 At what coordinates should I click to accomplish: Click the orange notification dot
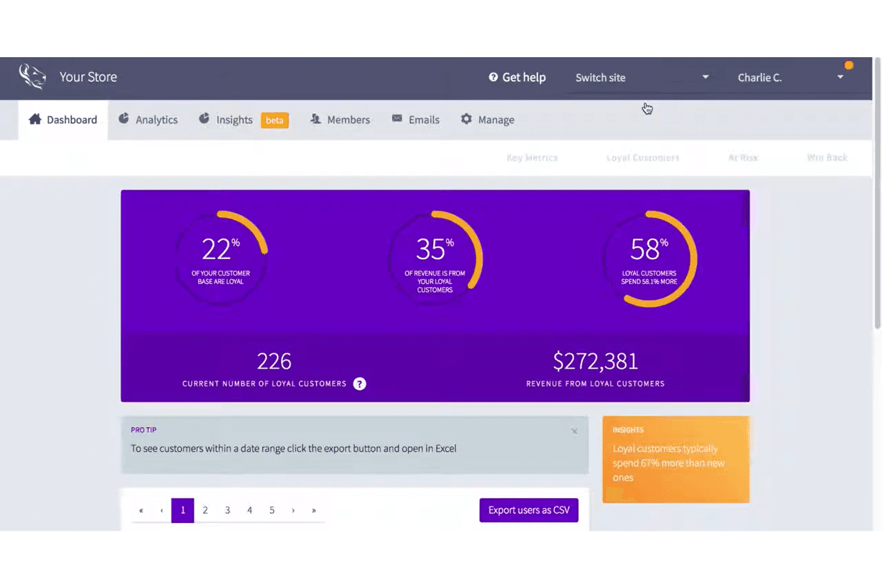[x=849, y=66]
